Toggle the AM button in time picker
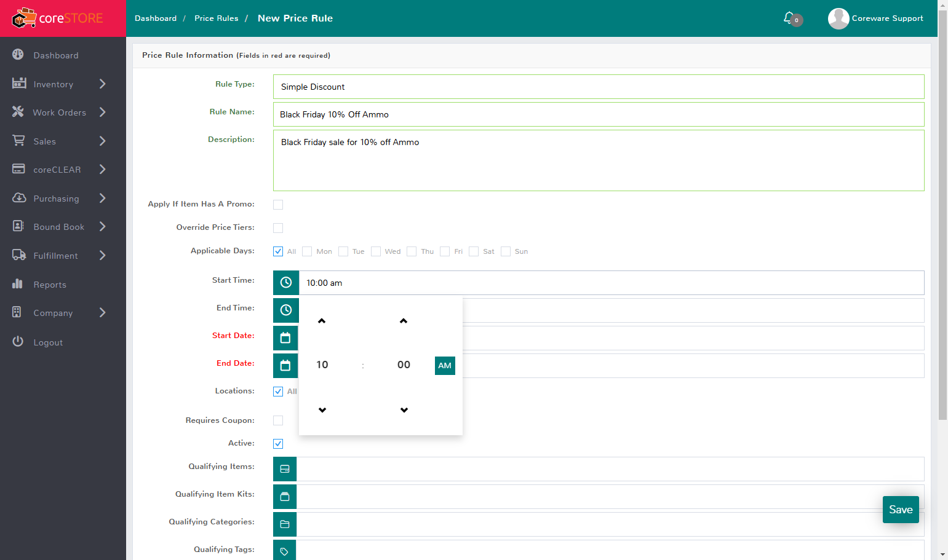Screen dimensions: 948x560 [445, 366]
